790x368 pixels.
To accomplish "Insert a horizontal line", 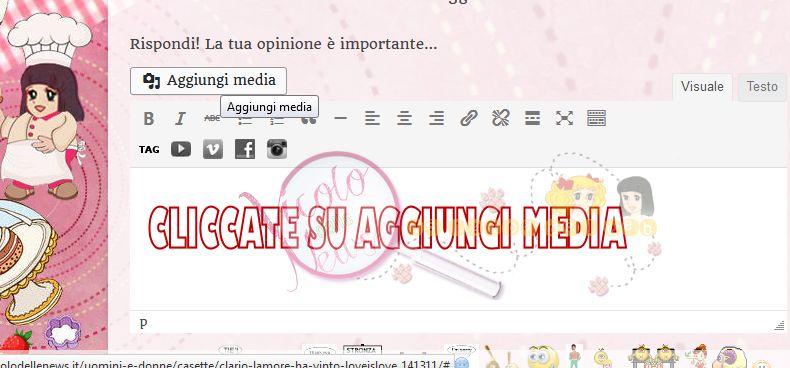I will pyautogui.click(x=341, y=118).
